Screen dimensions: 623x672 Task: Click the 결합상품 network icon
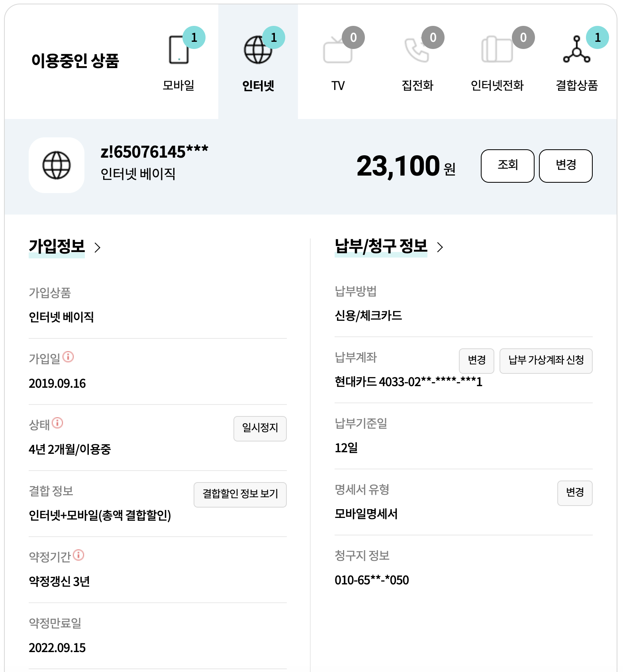[x=576, y=50]
